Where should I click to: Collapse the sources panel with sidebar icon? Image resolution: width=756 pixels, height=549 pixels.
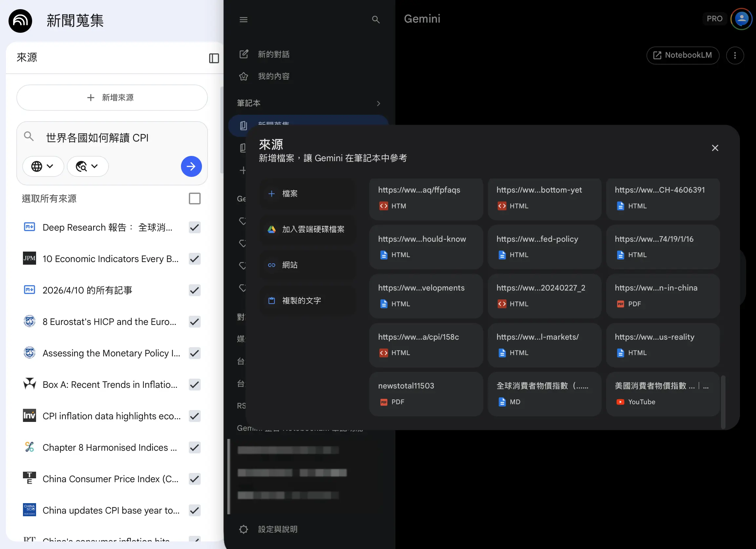tap(214, 58)
